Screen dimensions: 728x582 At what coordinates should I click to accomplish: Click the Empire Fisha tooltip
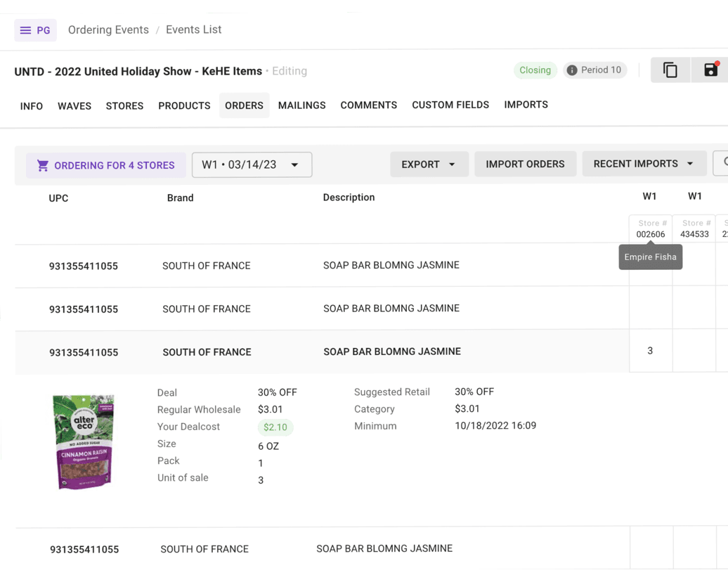pyautogui.click(x=651, y=257)
